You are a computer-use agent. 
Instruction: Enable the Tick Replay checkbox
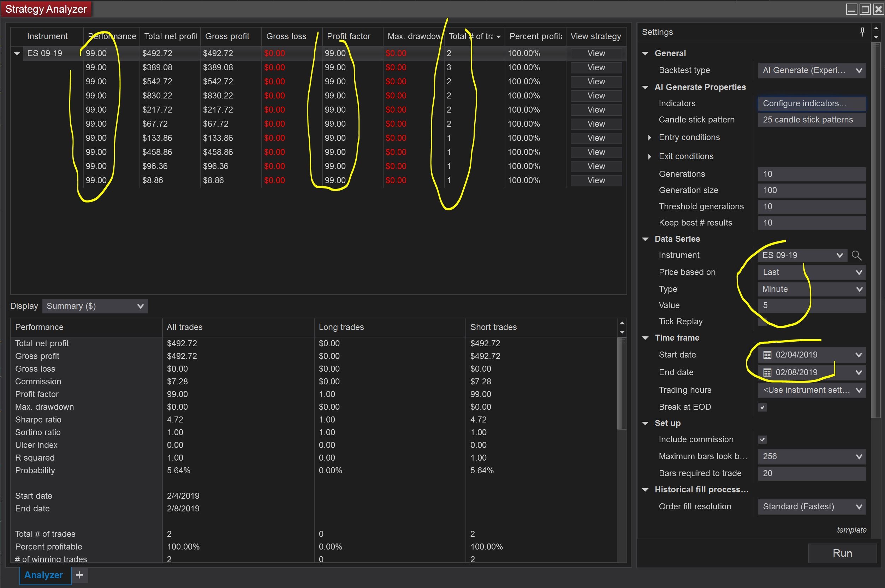762,322
